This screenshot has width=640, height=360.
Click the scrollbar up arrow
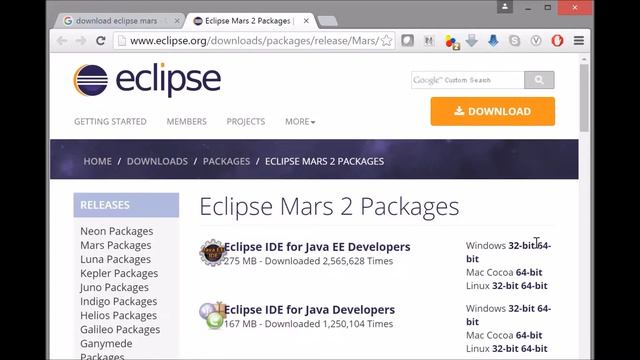tap(584, 59)
